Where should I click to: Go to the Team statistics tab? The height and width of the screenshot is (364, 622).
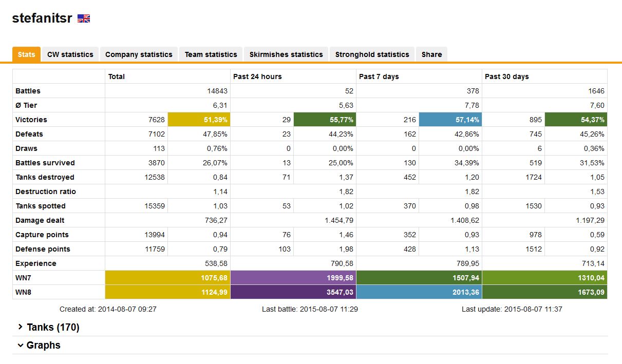coord(211,54)
